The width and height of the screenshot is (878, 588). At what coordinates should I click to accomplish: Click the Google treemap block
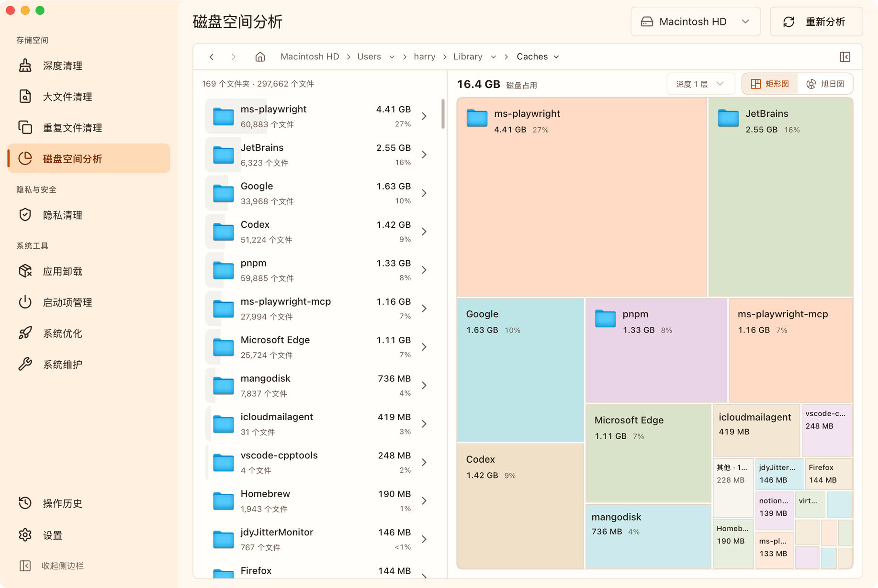point(520,370)
